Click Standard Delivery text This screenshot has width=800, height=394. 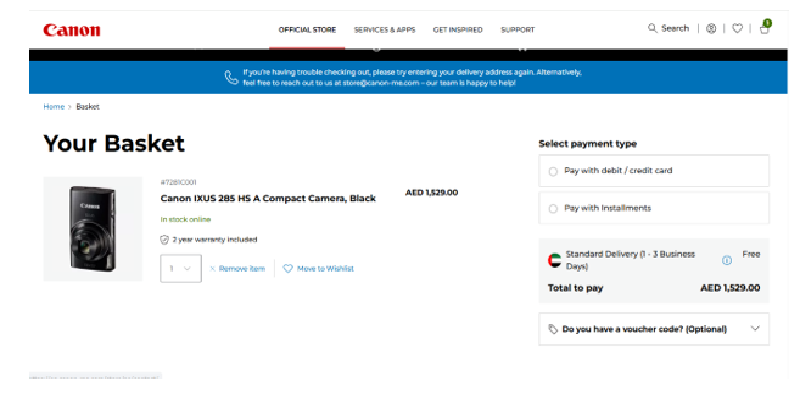tap(630, 260)
